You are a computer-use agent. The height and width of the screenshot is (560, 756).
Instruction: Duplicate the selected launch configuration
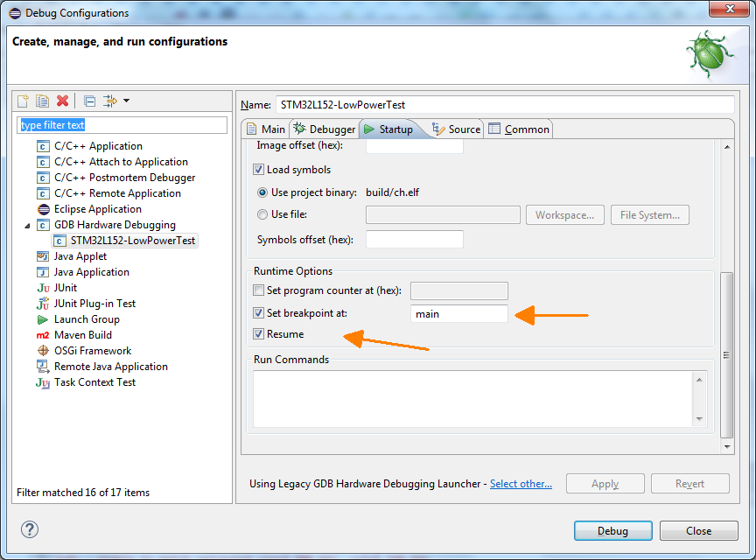coord(42,101)
